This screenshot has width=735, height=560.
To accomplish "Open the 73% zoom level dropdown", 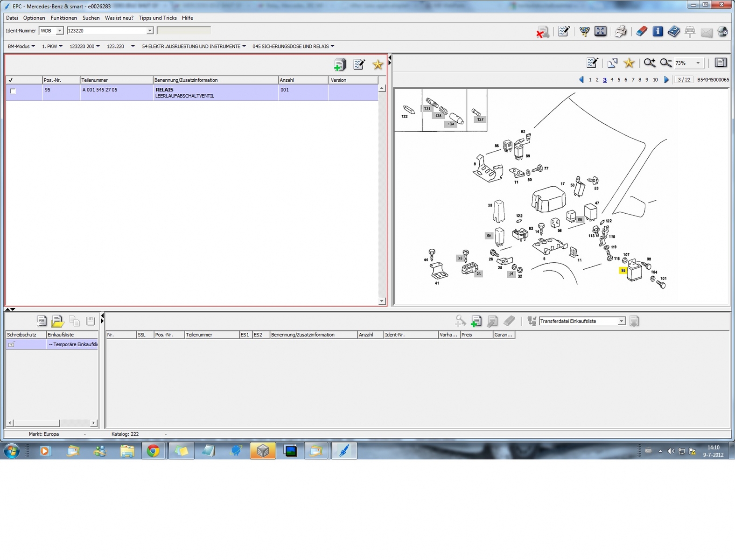I will click(698, 63).
